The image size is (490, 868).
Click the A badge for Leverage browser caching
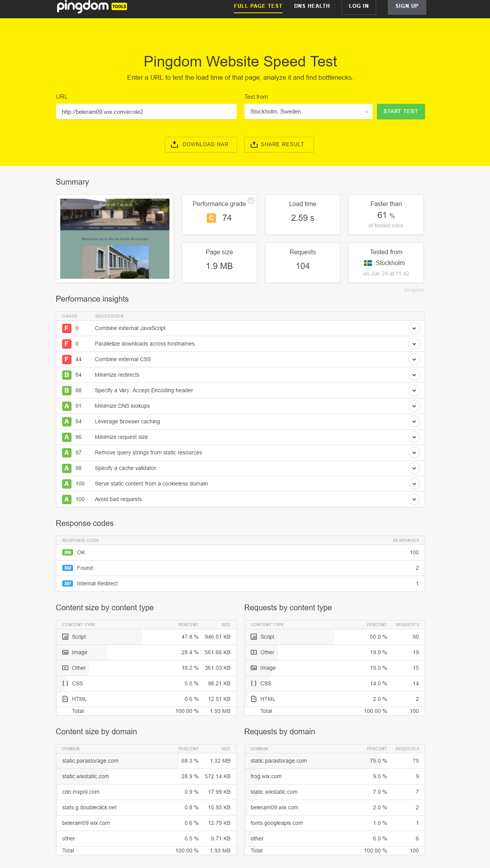[x=67, y=422]
